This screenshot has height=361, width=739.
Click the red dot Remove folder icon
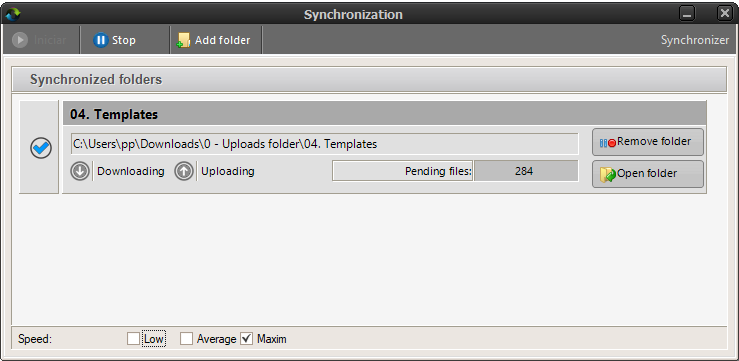pos(608,142)
